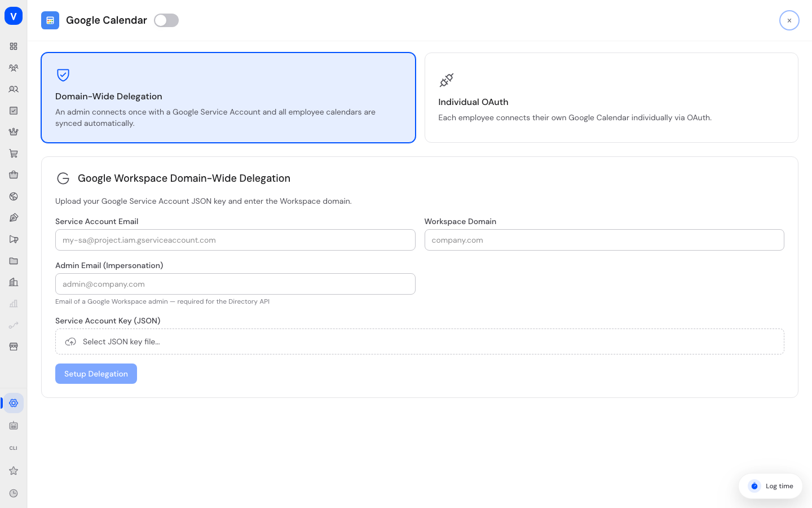The height and width of the screenshot is (508, 812).
Task: Click the Directory API helper text
Action: tap(162, 301)
